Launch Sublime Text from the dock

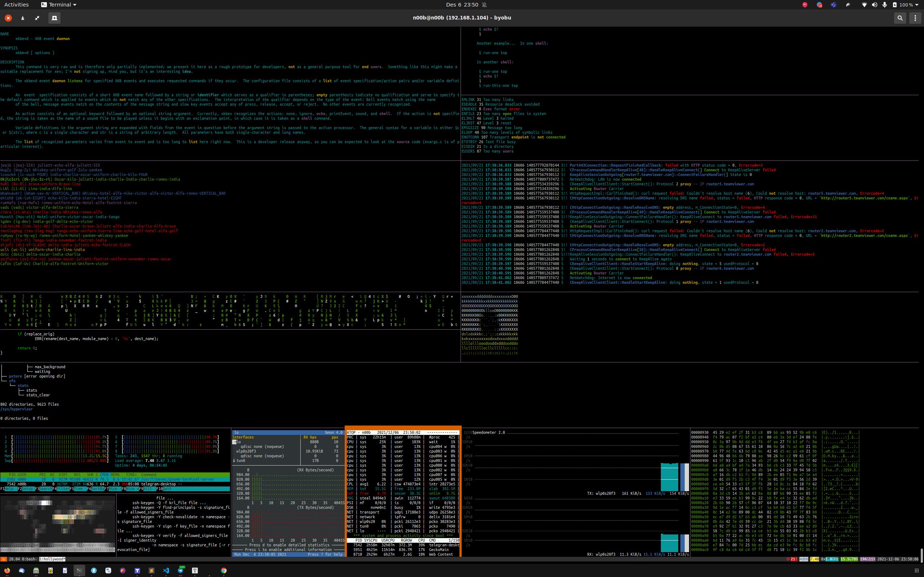152,571
